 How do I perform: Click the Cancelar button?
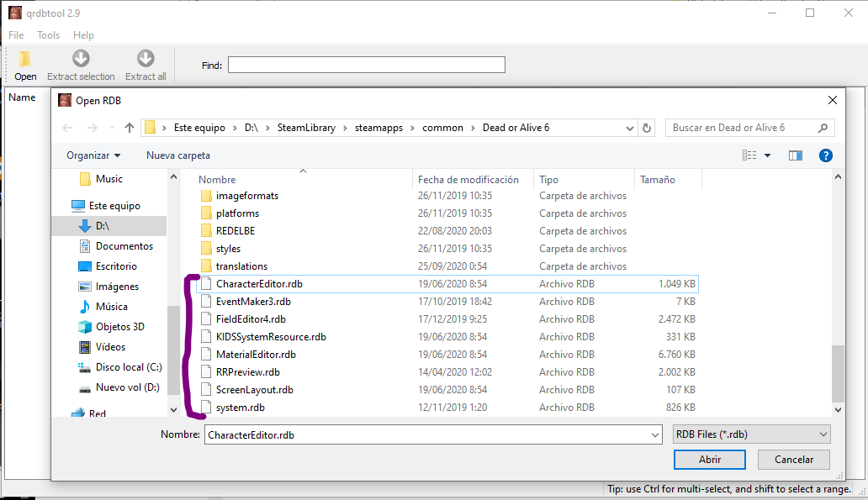(794, 460)
